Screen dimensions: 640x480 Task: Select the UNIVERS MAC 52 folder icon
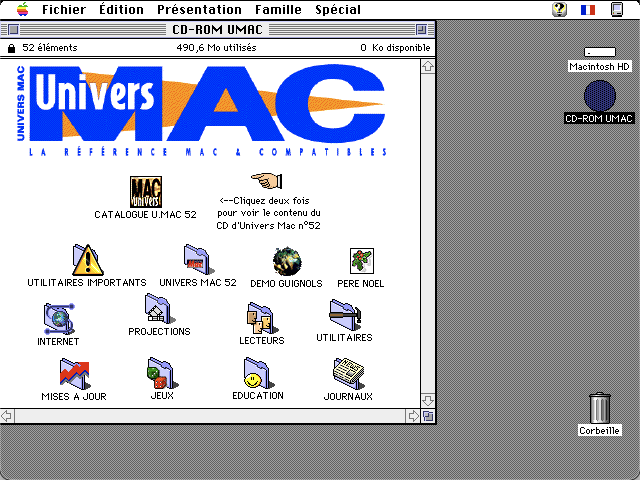[198, 260]
